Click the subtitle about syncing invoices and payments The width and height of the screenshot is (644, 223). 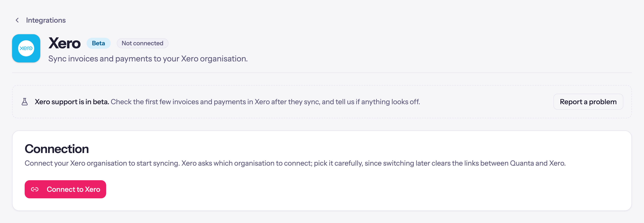[148, 59]
